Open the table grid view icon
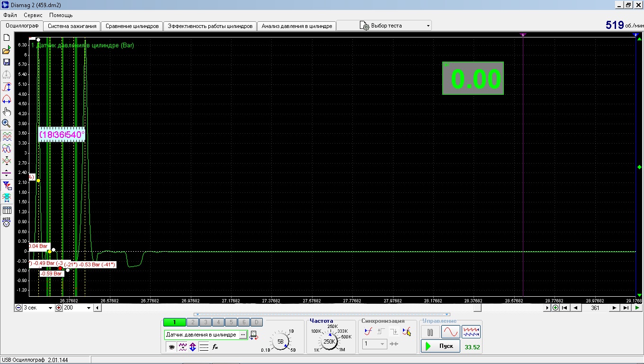The width and height of the screenshot is (644, 364). [7, 210]
